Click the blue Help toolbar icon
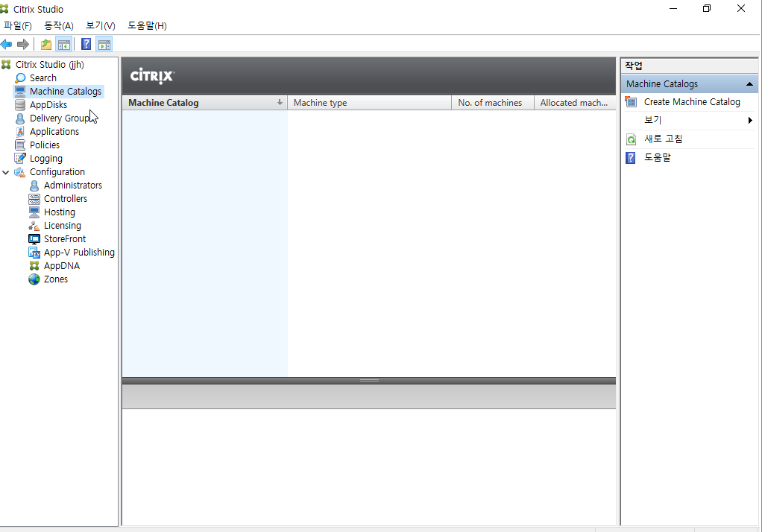 (86, 44)
